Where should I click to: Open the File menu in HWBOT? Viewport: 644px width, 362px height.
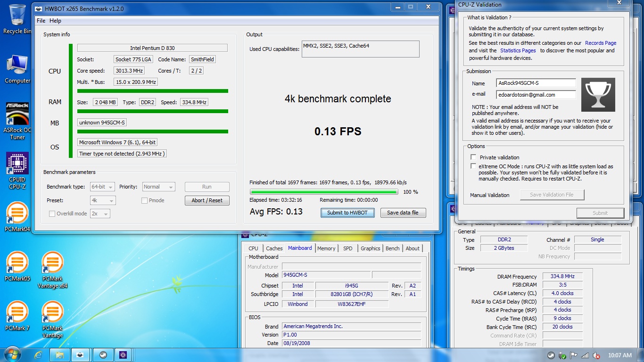coord(41,21)
